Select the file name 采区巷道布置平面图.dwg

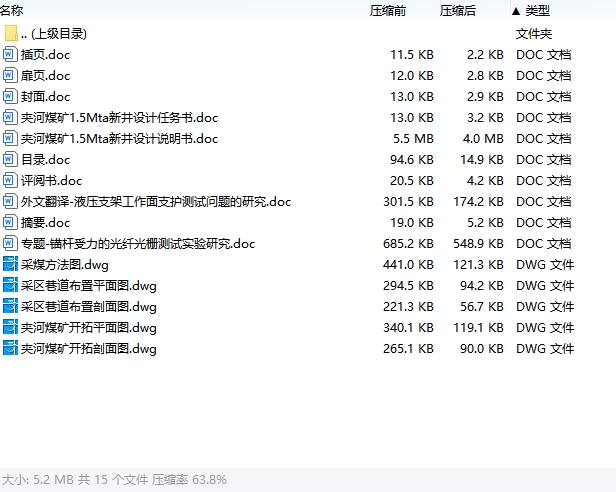(89, 286)
